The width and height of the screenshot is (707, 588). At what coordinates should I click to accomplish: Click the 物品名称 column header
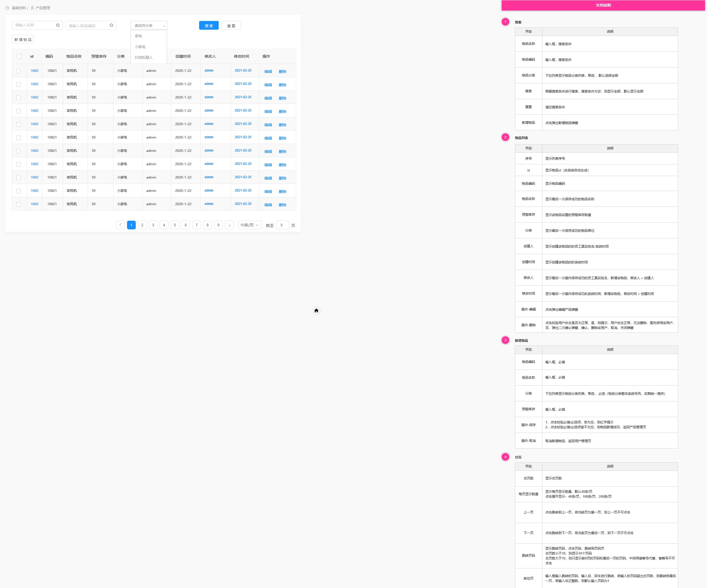(x=74, y=56)
